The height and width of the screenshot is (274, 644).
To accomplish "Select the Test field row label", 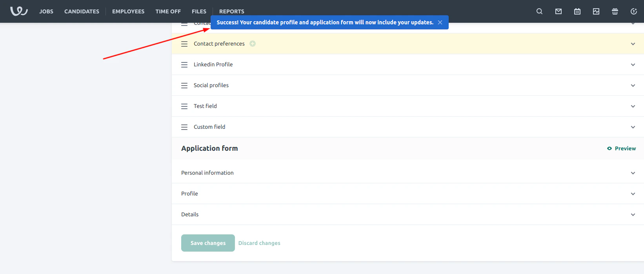I will click(x=205, y=106).
